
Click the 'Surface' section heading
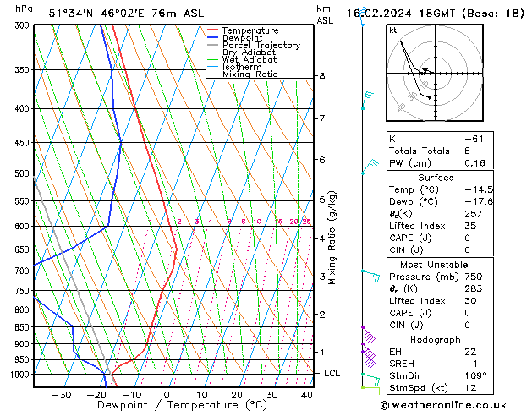coord(436,178)
